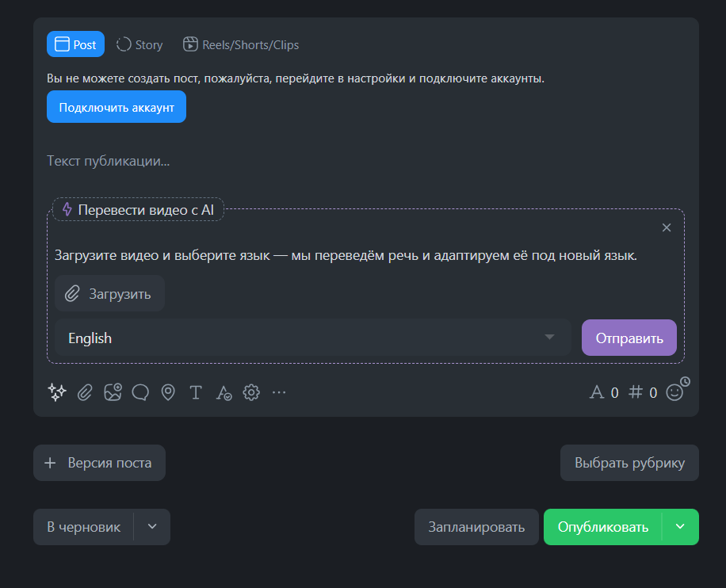Close the AI video translation panel
The height and width of the screenshot is (588, 726).
click(667, 227)
